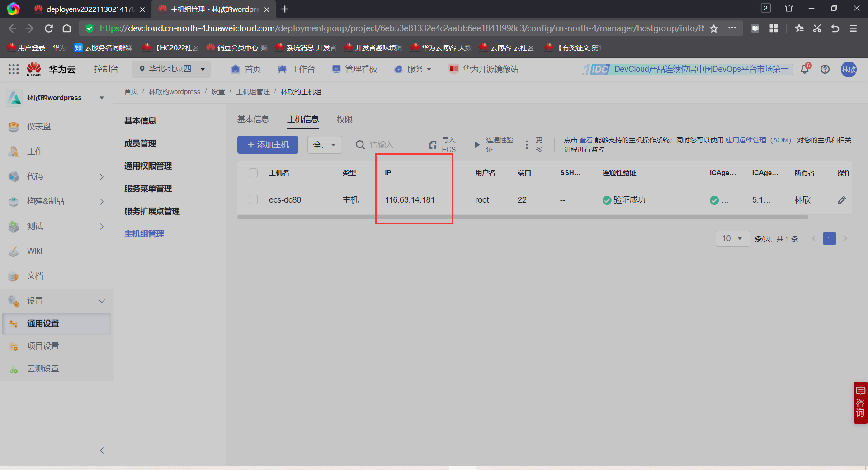This screenshot has width=868, height=470.
Task: Switch to the 权限 tab
Action: 344,119
